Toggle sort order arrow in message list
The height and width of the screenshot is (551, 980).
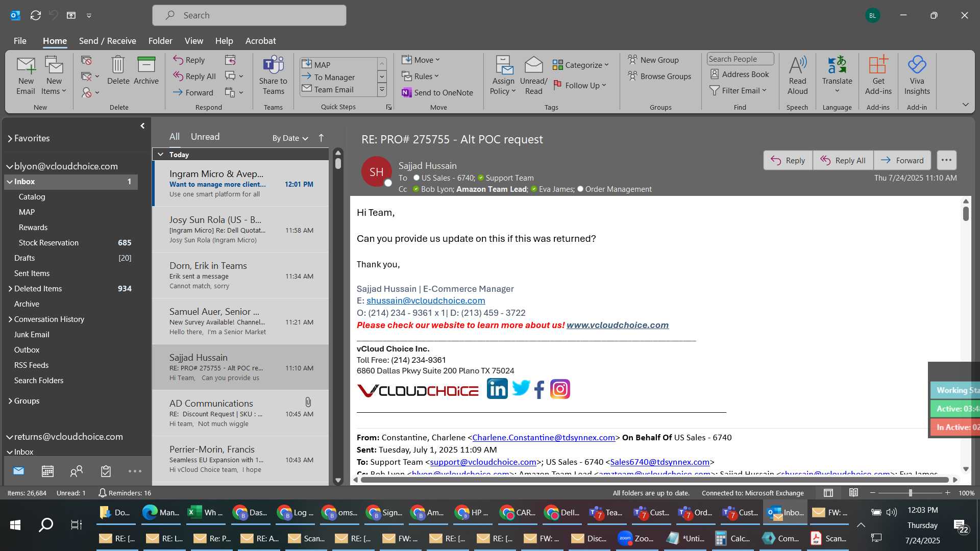click(x=321, y=138)
